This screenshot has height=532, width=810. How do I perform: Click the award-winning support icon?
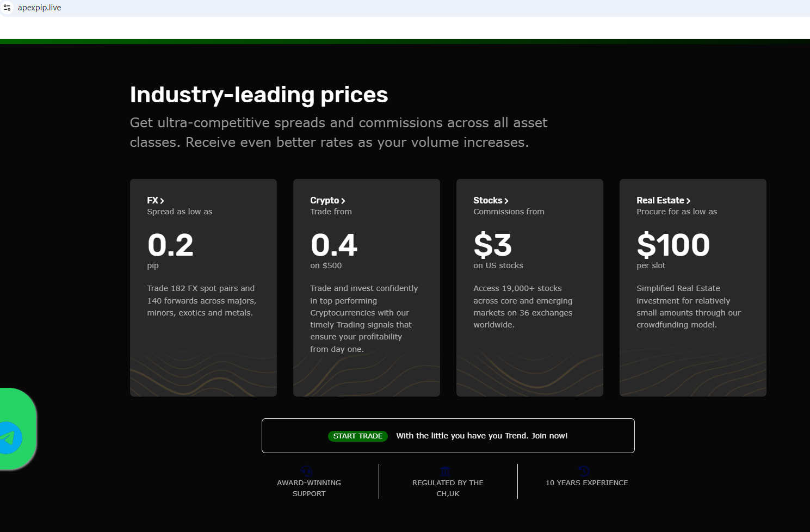pyautogui.click(x=306, y=471)
